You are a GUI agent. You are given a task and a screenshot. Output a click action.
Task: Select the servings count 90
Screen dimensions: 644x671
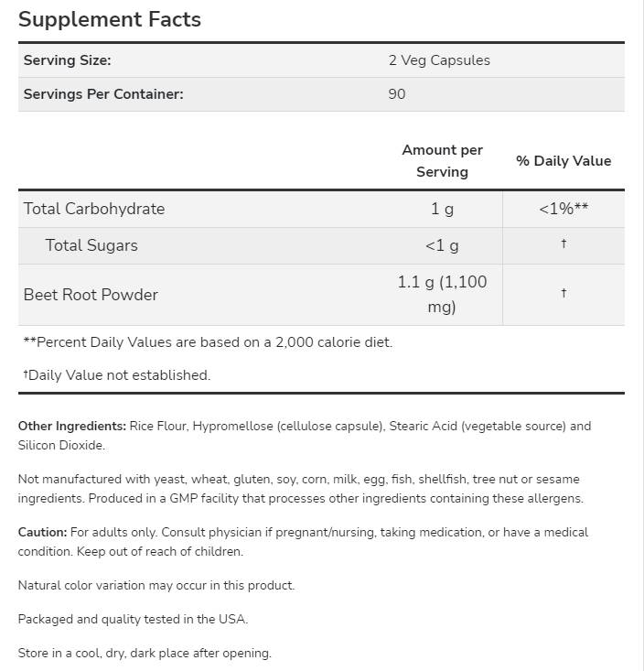coord(397,94)
